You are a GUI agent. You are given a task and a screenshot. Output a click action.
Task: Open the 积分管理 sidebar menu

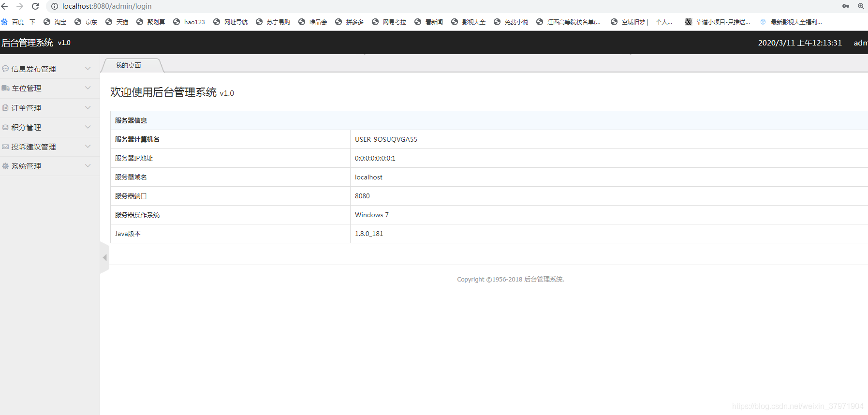49,127
